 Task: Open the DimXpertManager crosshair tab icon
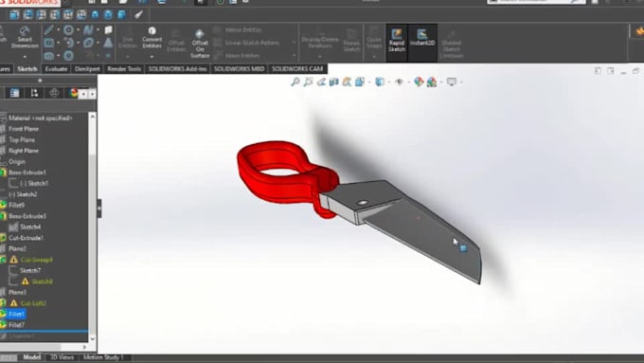[x=54, y=93]
